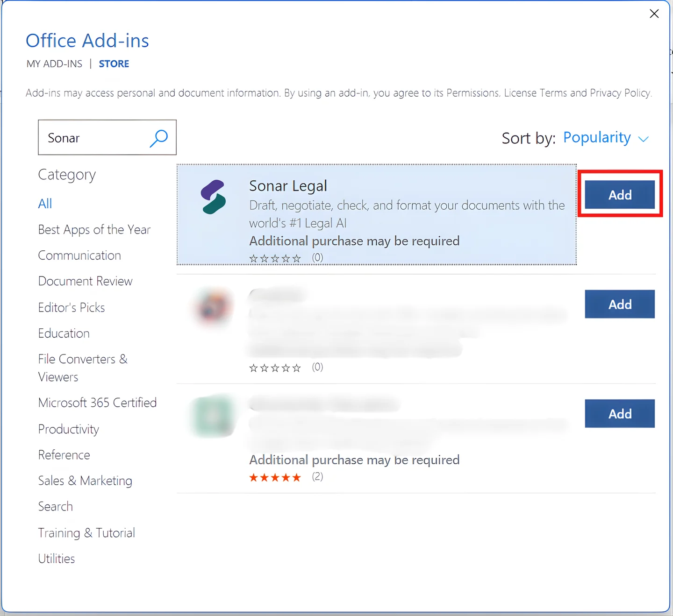Click the blurred green add-in icon
The image size is (673, 616).
click(x=214, y=416)
